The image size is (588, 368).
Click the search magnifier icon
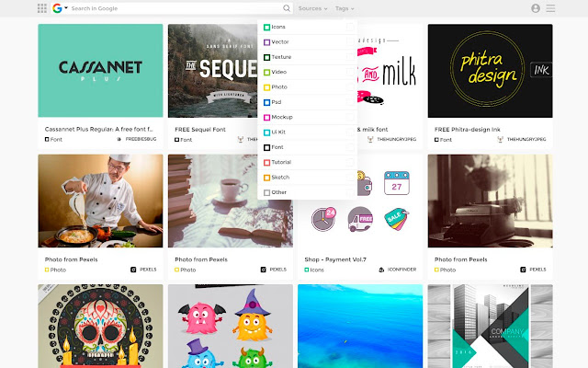(287, 8)
